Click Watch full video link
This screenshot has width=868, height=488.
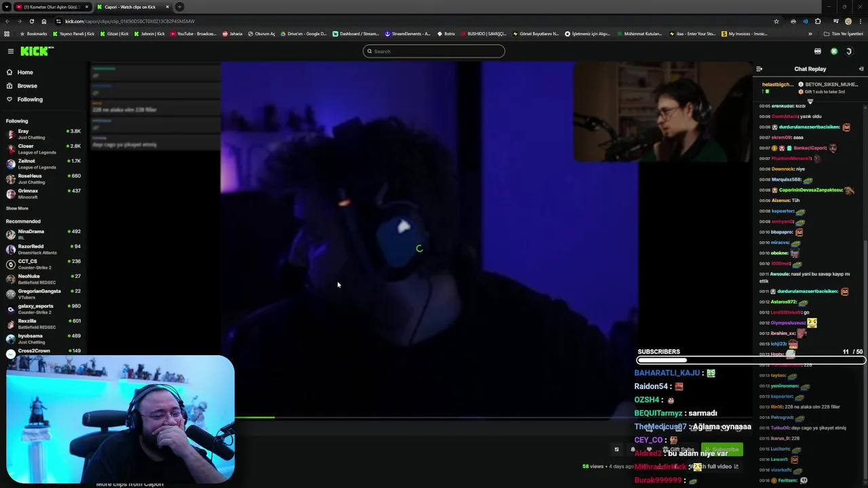point(713,466)
